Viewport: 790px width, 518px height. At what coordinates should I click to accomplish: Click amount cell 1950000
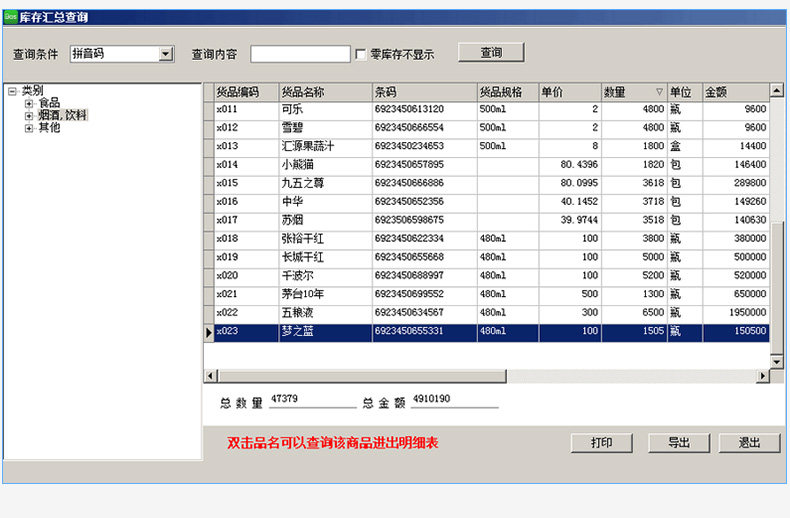(736, 312)
